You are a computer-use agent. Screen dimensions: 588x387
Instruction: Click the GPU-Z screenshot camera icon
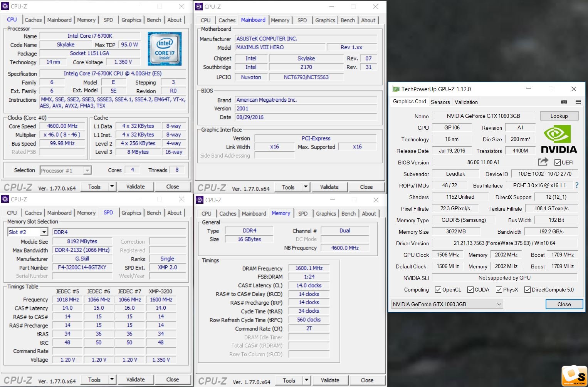564,102
